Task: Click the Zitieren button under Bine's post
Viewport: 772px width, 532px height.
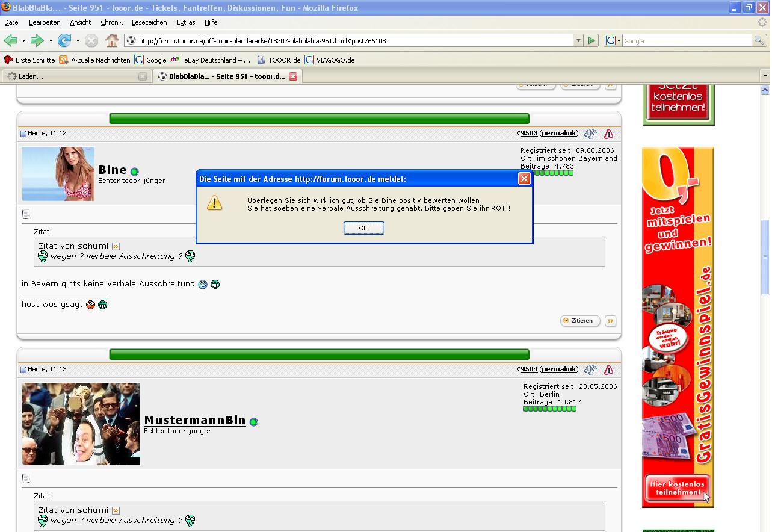Action: (x=580, y=321)
